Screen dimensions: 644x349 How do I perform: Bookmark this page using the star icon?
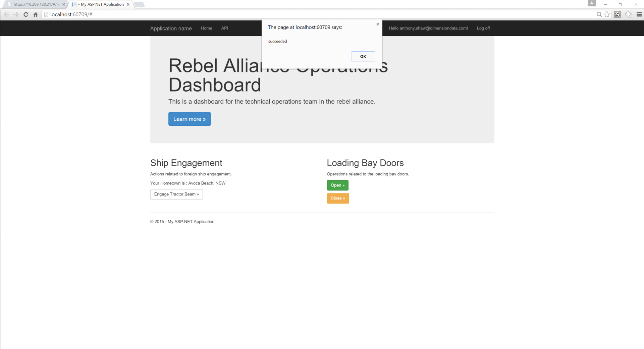(x=607, y=14)
